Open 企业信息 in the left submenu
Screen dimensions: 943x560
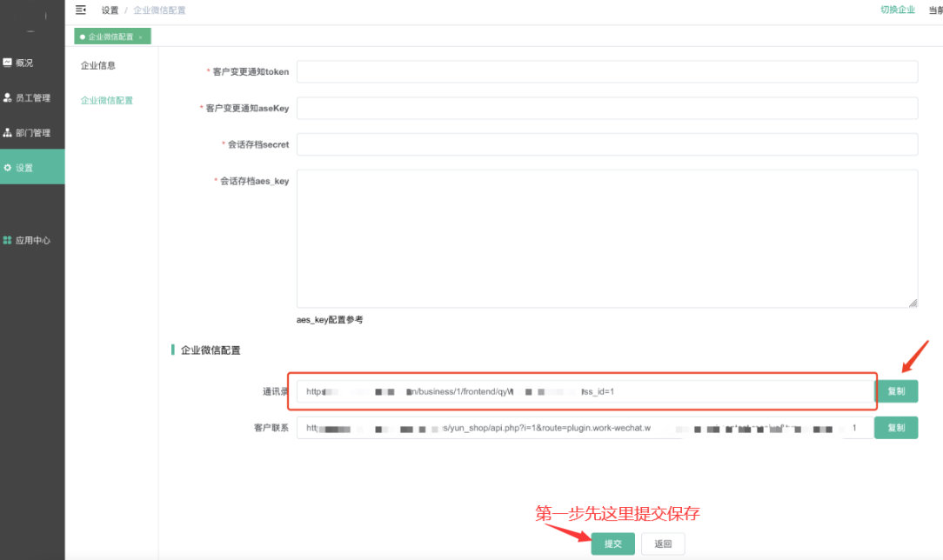(98, 65)
